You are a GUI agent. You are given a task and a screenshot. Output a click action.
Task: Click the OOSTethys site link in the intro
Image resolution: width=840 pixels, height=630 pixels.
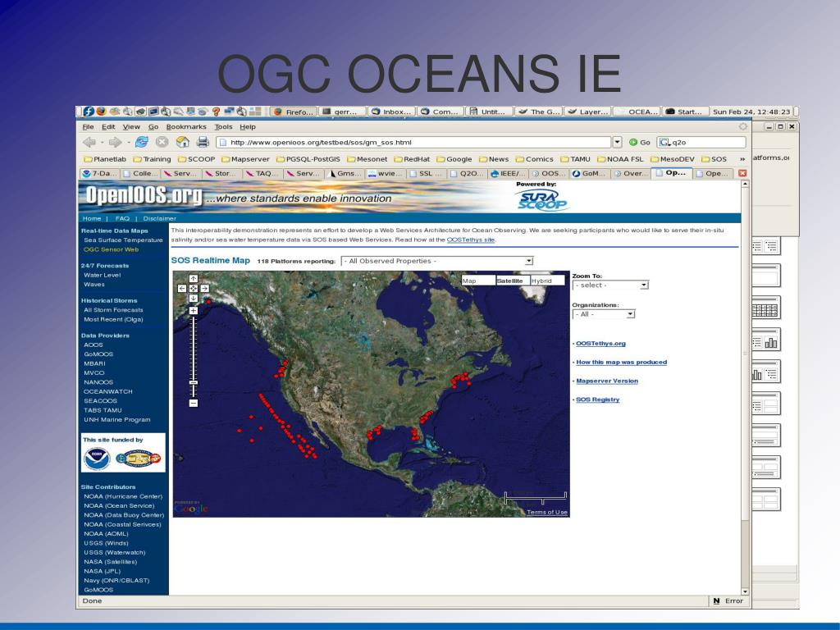470,240
